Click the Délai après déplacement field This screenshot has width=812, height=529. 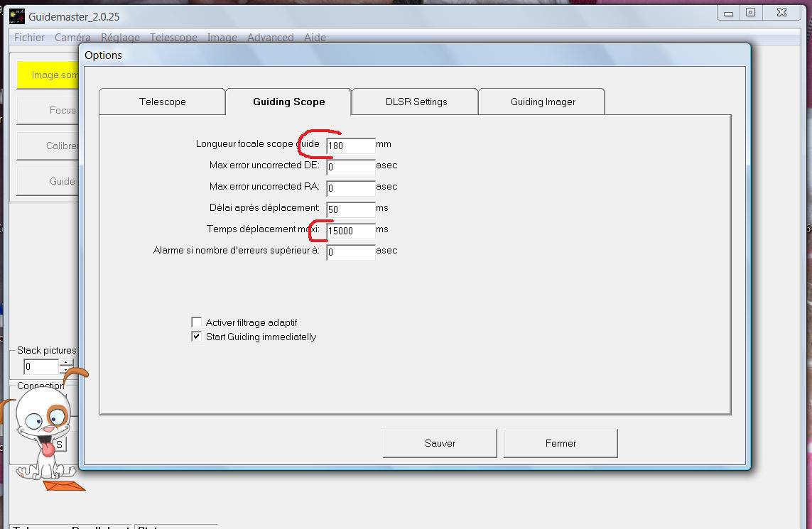click(351, 209)
